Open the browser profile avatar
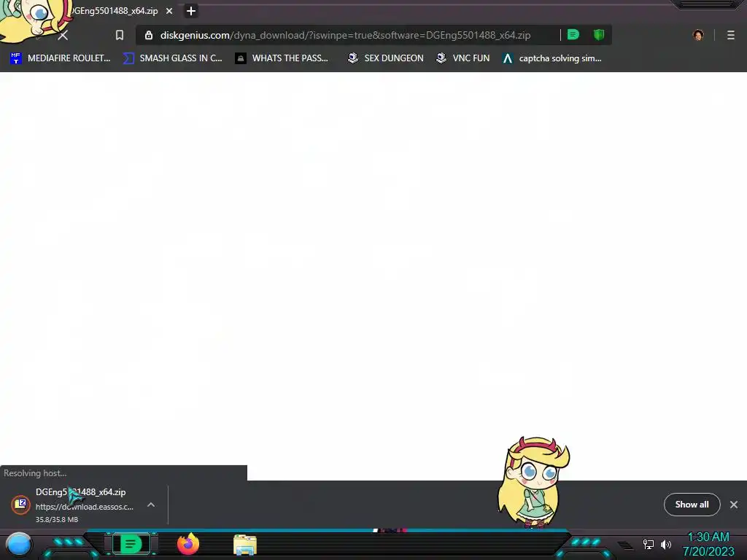Viewport: 747px width, 560px height. tap(698, 35)
